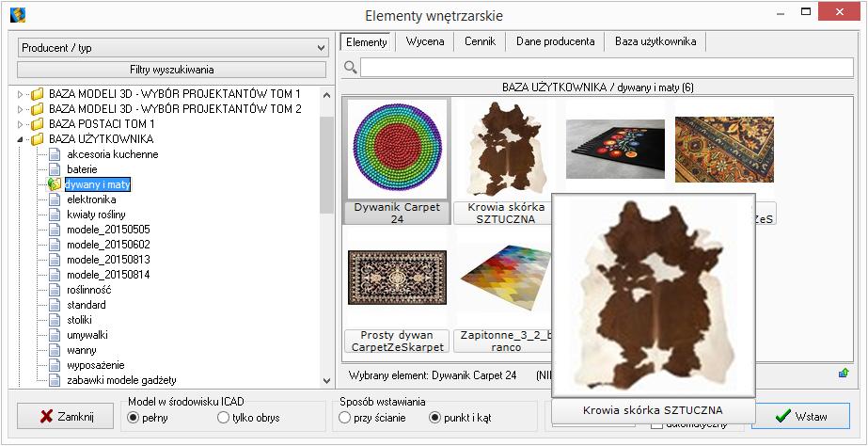Select wyposażenie category in the tree

(96, 365)
